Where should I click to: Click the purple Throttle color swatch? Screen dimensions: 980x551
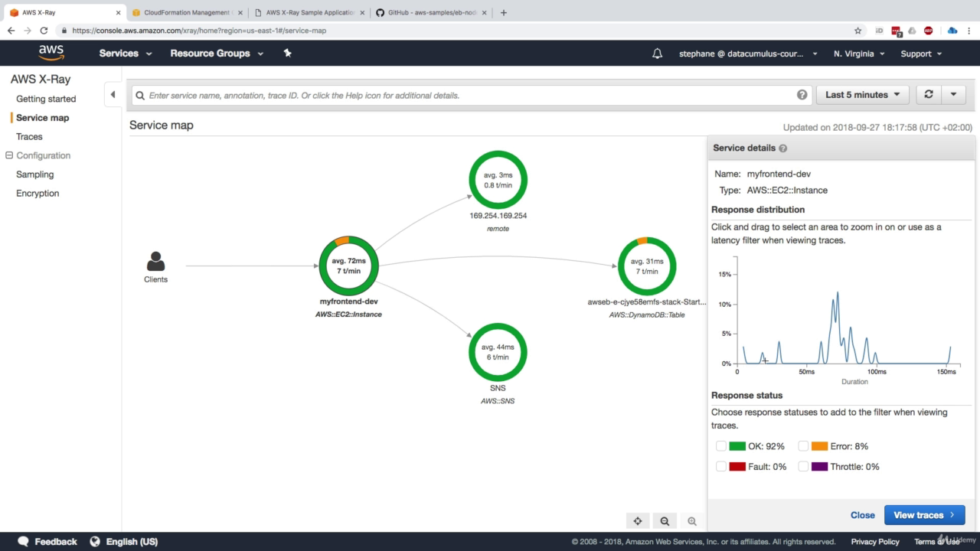pos(819,466)
